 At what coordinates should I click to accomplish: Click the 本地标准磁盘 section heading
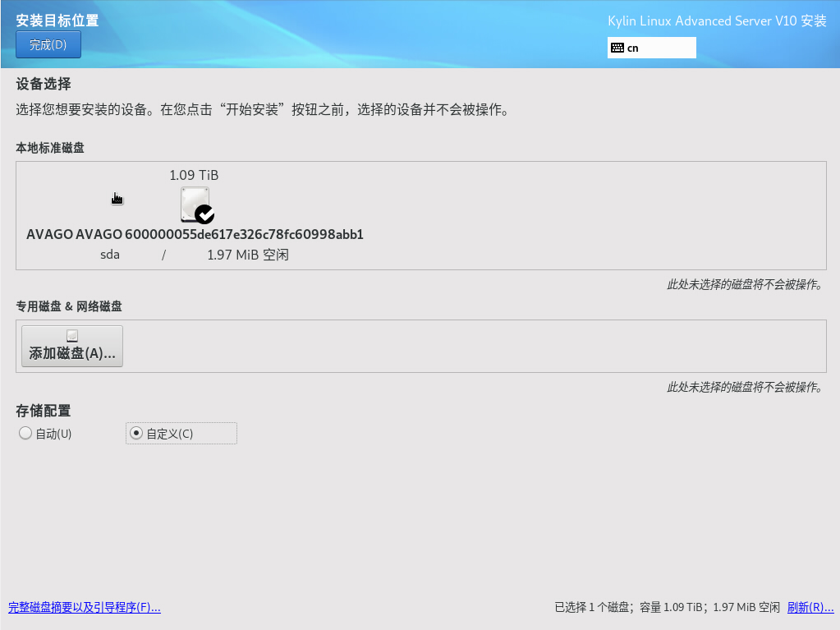coord(50,148)
